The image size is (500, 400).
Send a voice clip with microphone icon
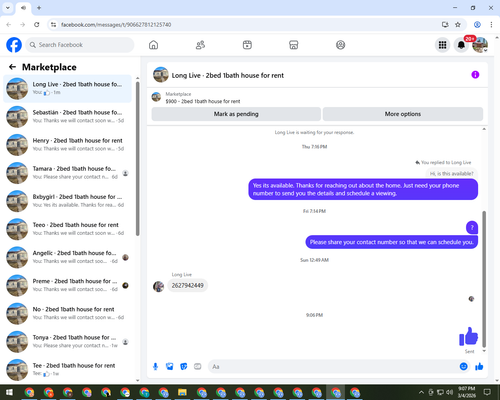click(x=155, y=367)
